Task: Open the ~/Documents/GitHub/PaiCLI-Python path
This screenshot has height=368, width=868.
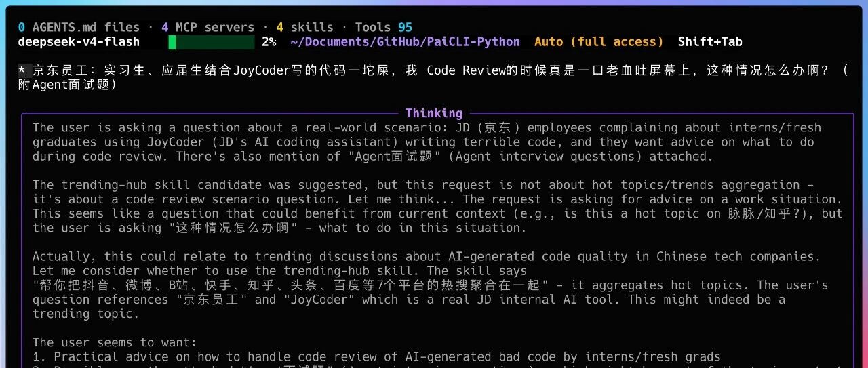Action: pos(405,42)
